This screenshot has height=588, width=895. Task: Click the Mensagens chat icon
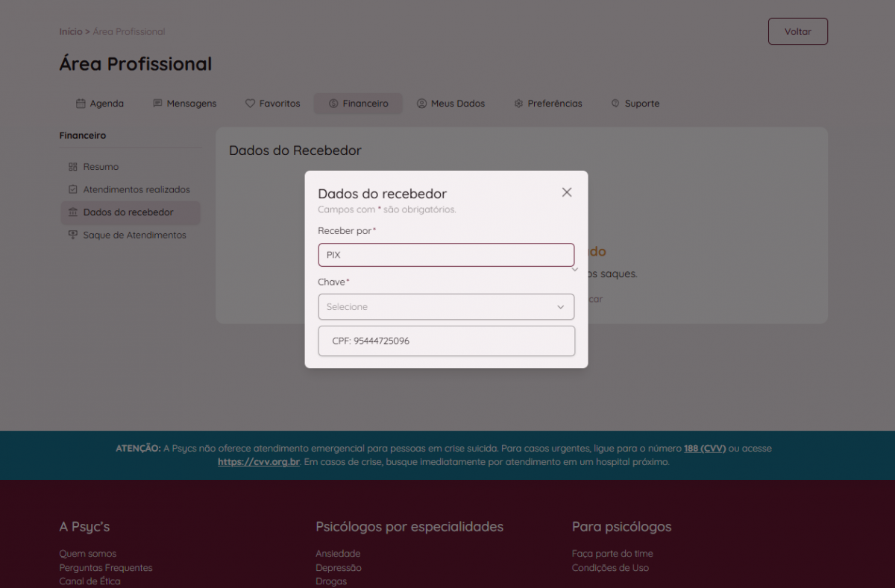coord(157,104)
